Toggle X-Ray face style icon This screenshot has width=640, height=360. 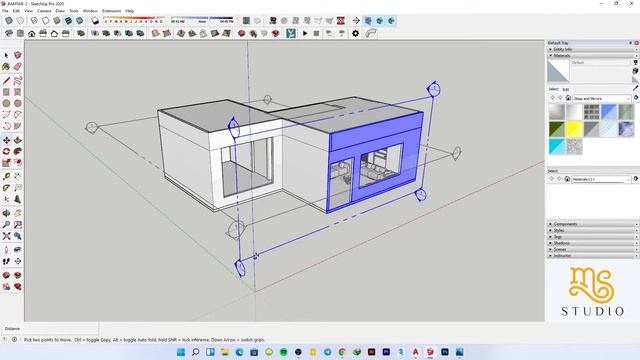pos(9,21)
